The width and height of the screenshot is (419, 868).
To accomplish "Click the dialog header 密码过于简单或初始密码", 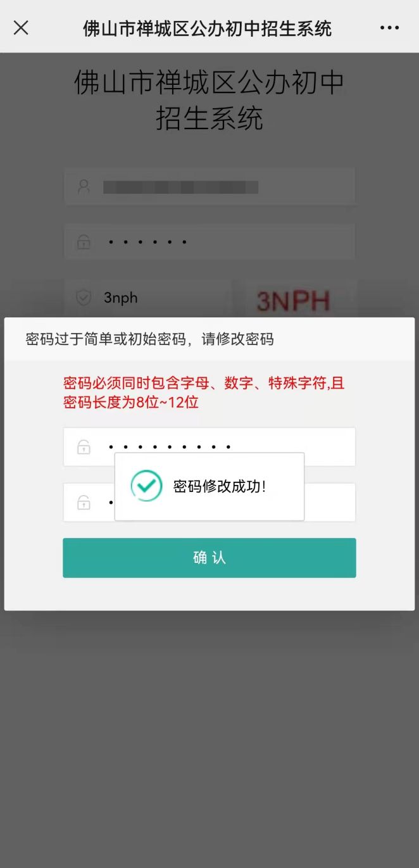I will click(149, 339).
